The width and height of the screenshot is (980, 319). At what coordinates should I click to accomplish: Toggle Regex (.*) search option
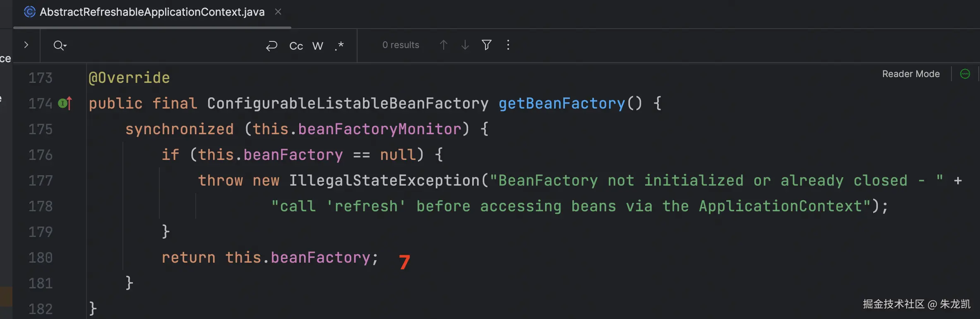click(339, 46)
